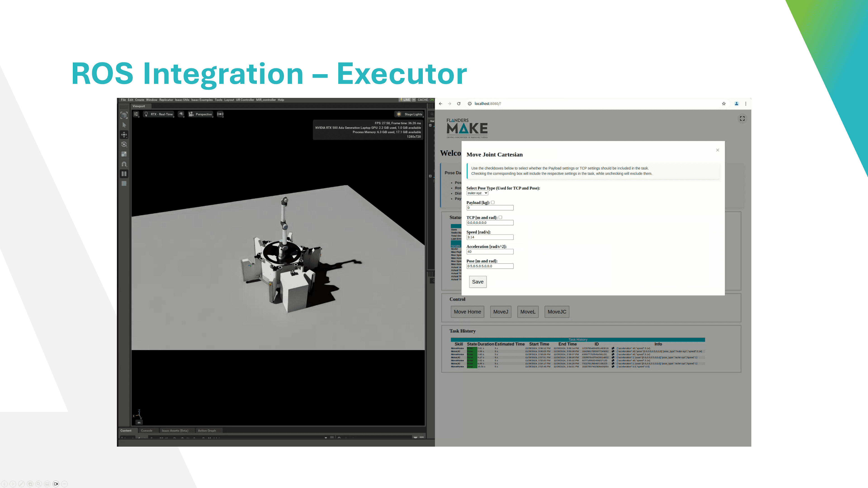Screen dimensions: 868x488
Task: Open the viewport eye visibility menu
Action: (x=181, y=114)
